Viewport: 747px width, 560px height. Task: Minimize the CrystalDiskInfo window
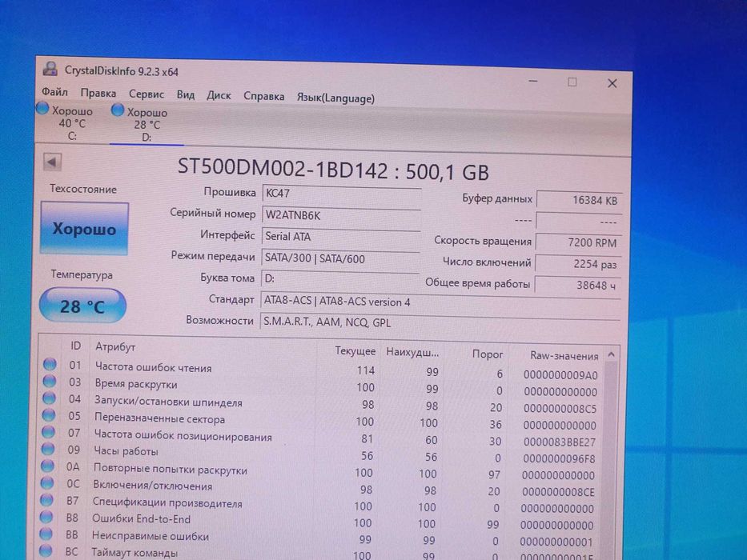tap(533, 81)
